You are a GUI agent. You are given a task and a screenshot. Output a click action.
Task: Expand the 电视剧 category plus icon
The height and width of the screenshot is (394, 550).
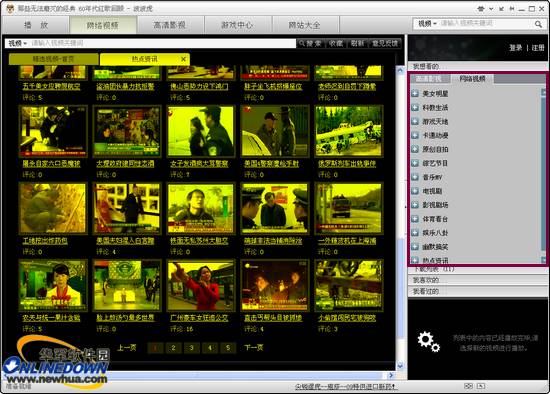click(415, 191)
